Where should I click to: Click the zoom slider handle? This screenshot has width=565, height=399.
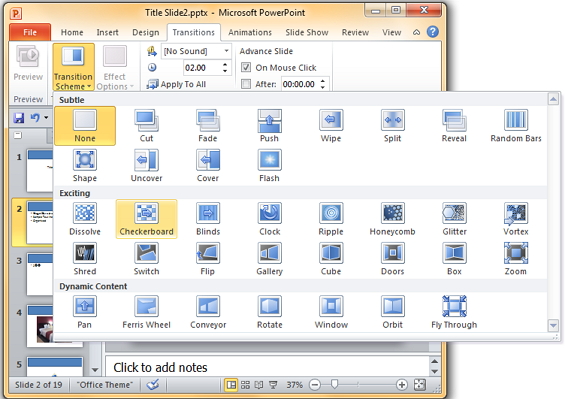(x=334, y=385)
